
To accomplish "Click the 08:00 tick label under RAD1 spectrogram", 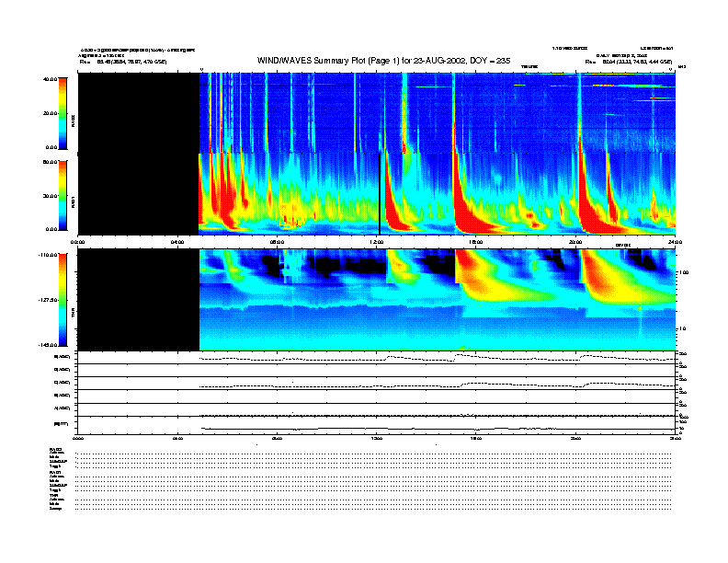I will pyautogui.click(x=278, y=242).
